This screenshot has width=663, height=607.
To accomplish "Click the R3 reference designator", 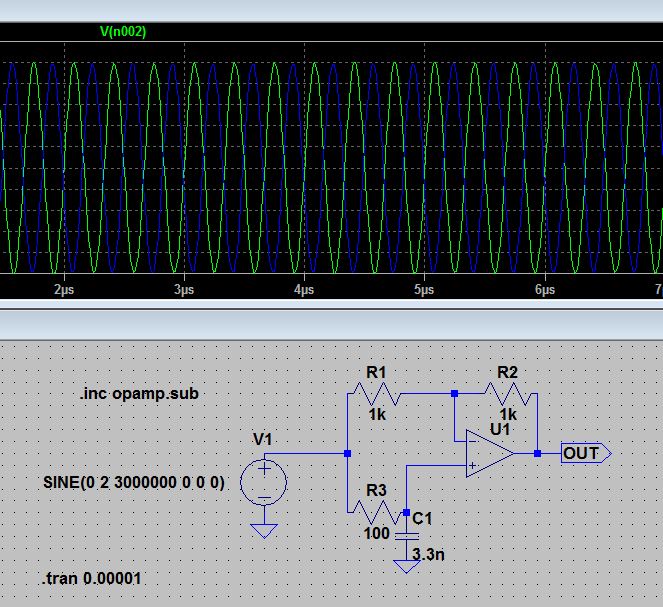I will click(376, 490).
